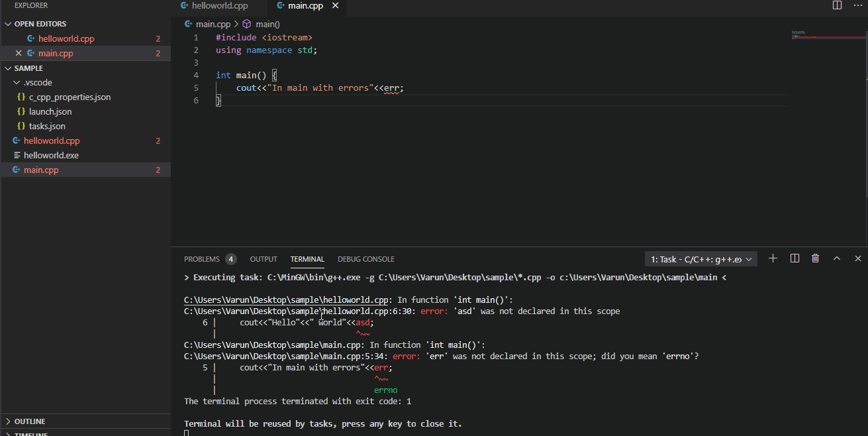Screen dimensions: 868x436
Task: Create a new terminal with plus icon
Action: (773, 258)
